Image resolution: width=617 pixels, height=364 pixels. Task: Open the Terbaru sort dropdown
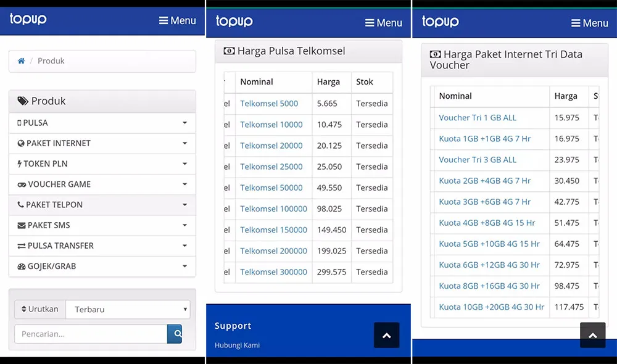128,309
